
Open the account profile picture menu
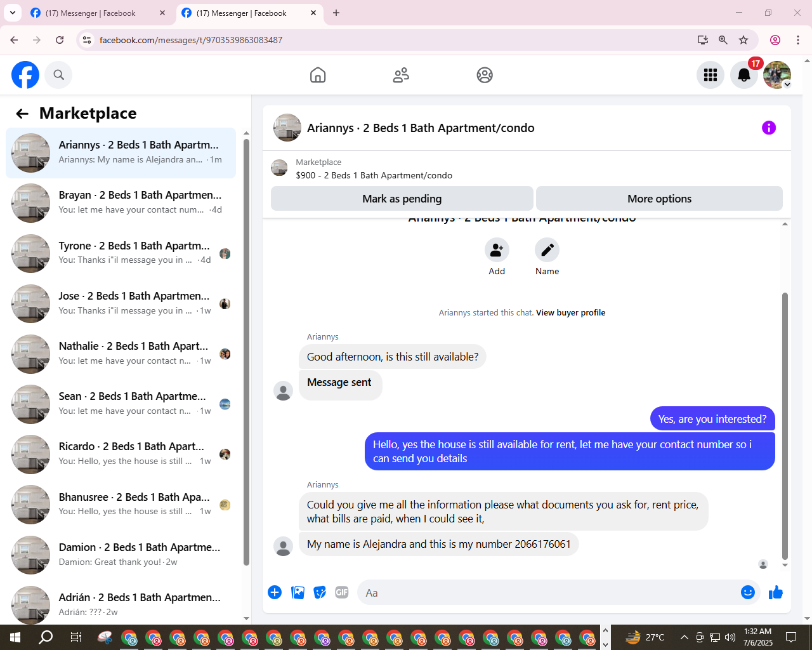pos(777,75)
